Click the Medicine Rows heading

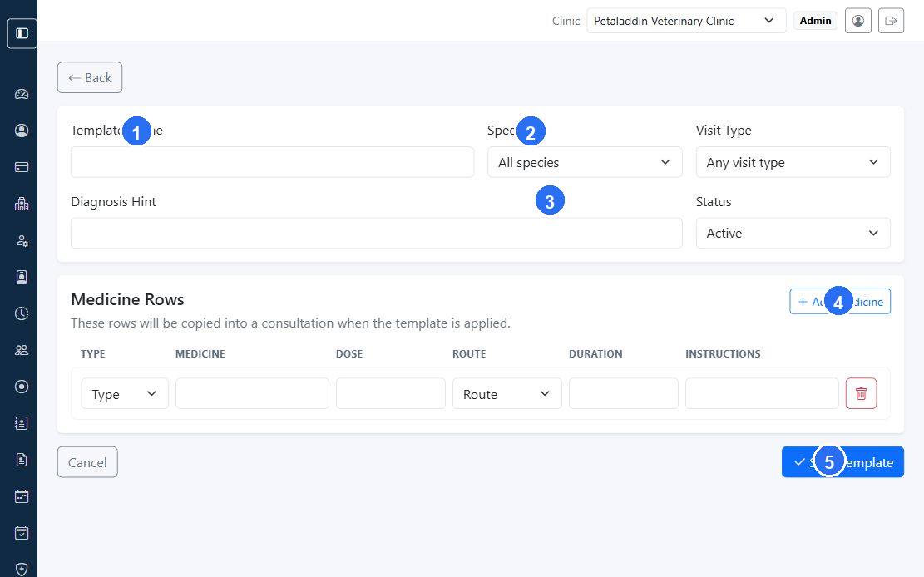[127, 299]
